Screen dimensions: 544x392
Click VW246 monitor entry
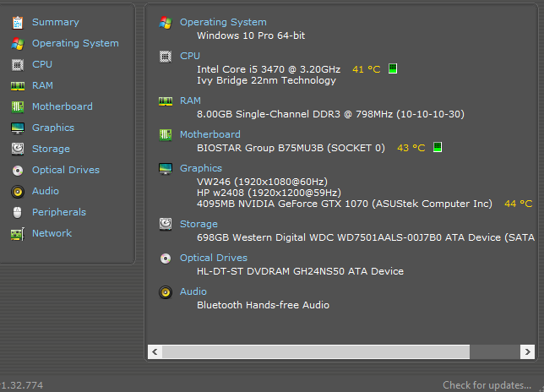tap(262, 182)
